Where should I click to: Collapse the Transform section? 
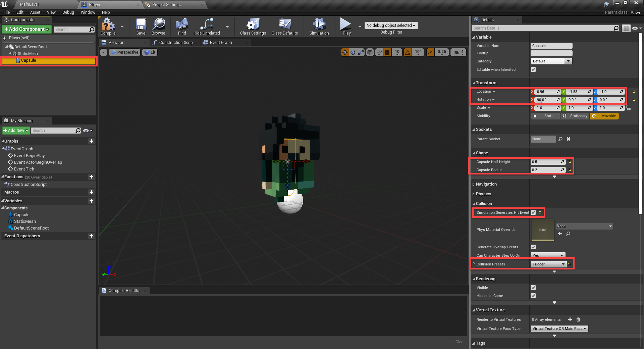[474, 83]
